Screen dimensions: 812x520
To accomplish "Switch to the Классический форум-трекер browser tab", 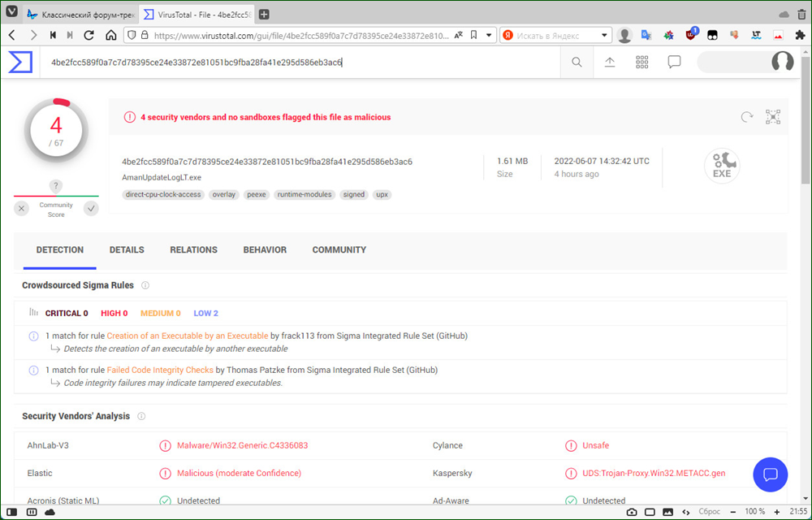I will [x=80, y=15].
